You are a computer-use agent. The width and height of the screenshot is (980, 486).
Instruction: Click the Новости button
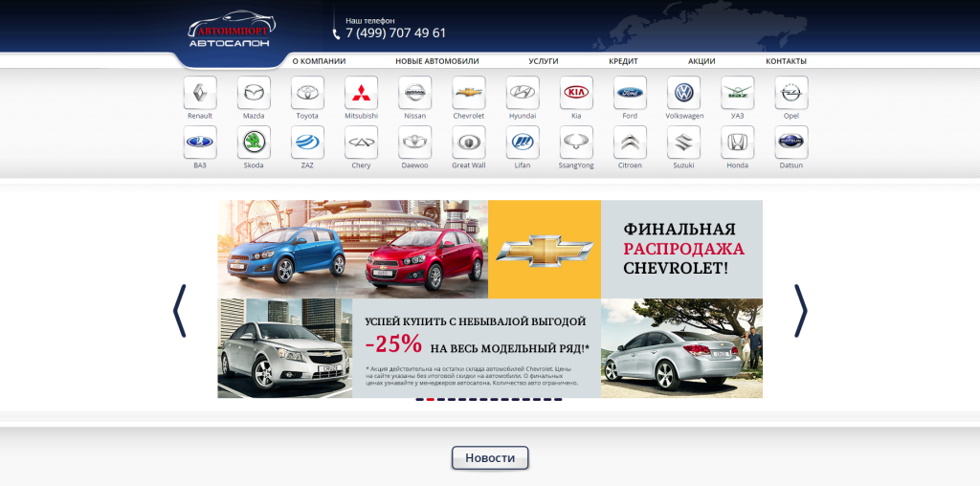490,458
